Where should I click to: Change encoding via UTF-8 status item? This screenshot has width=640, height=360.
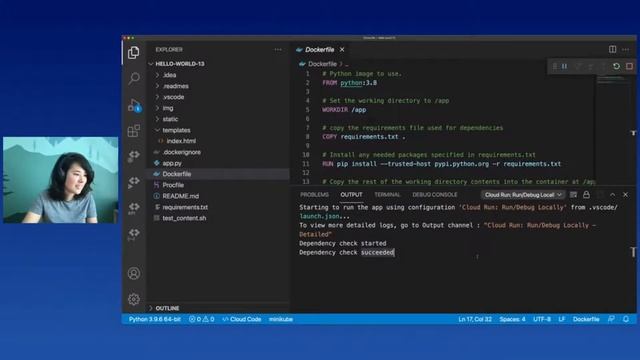542,319
